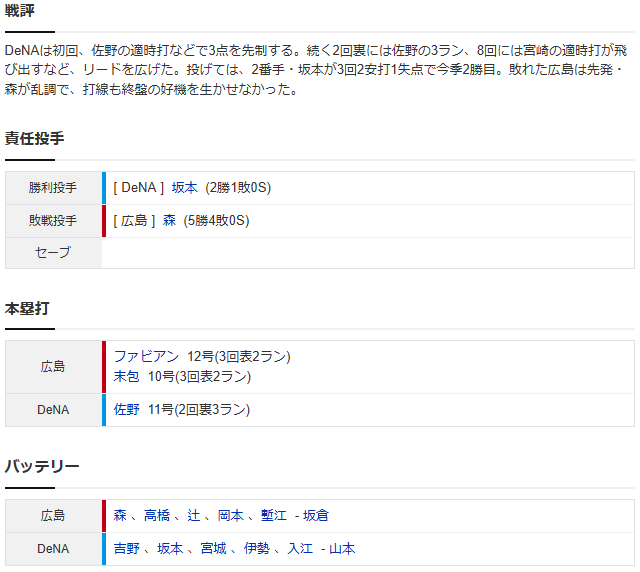Viewport: 640px width, 572px height.
Task: Click 高橋 in the battery list
Action: coord(157,515)
